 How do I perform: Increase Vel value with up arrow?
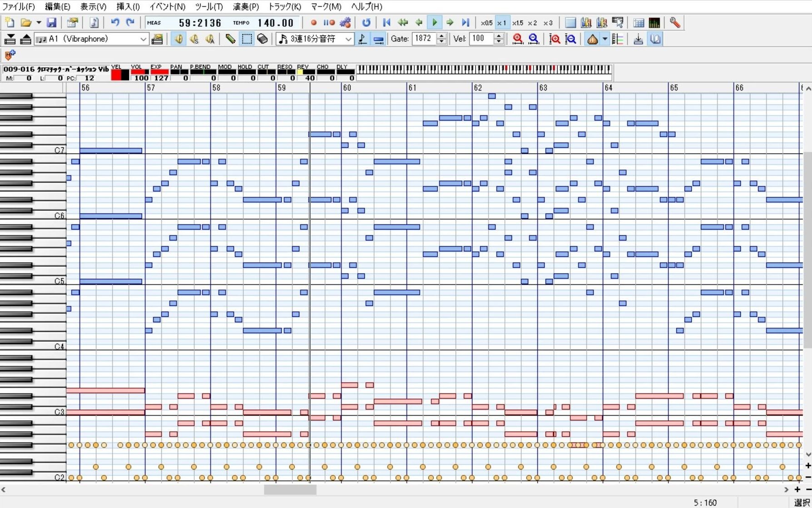[499, 36]
